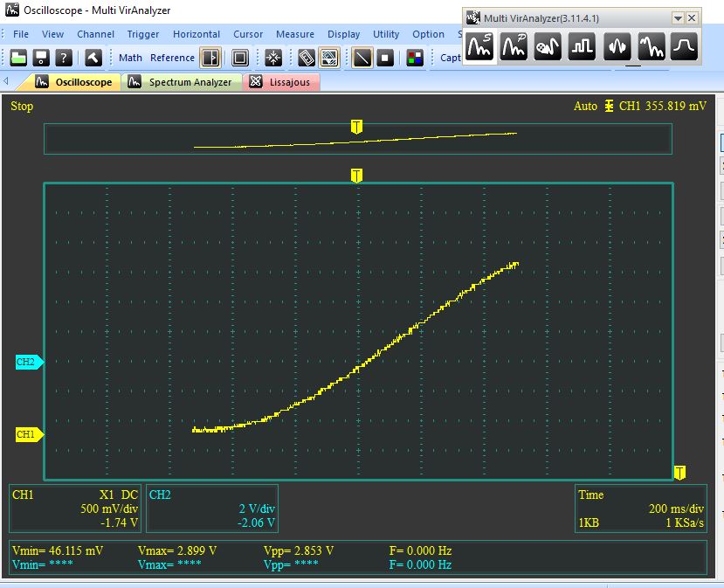Toggle the diagonal line vector draw icon
724x588 pixels.
click(x=362, y=58)
